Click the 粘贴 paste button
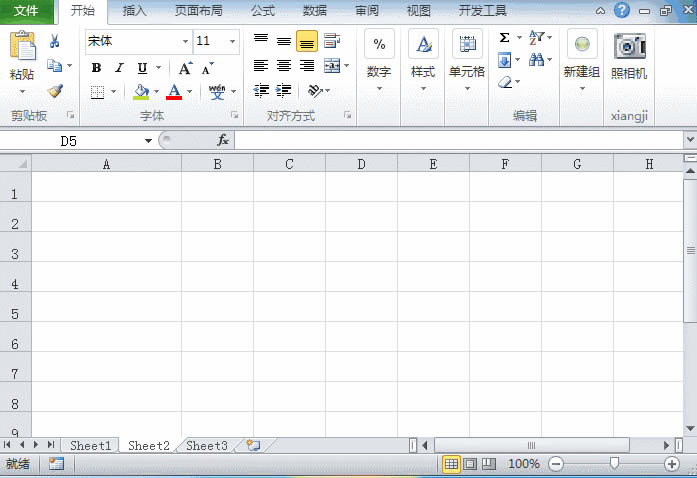This screenshot has height=478, width=697. point(21,57)
